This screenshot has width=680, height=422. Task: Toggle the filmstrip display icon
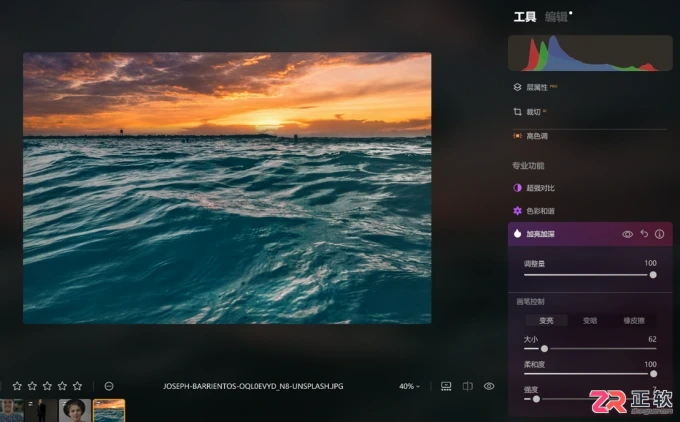point(446,386)
